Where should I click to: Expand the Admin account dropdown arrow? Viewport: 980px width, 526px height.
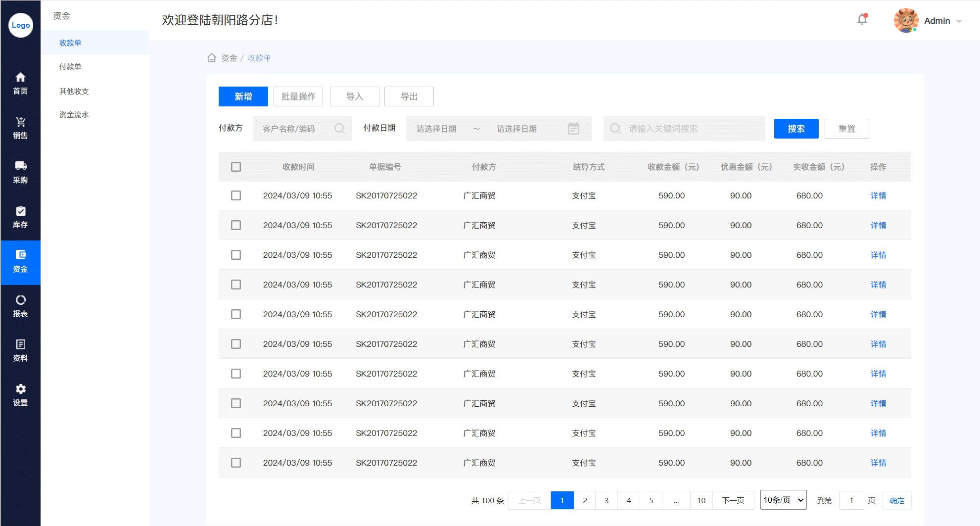959,21
